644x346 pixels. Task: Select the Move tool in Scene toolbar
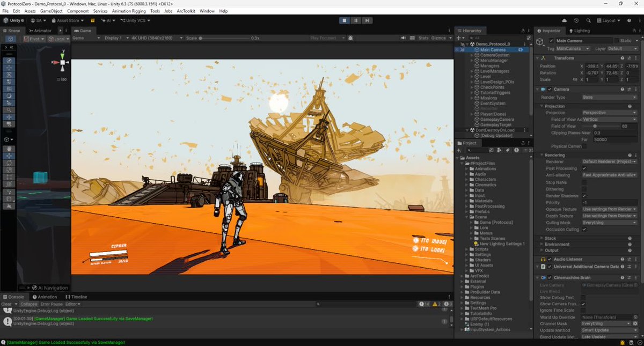10,156
